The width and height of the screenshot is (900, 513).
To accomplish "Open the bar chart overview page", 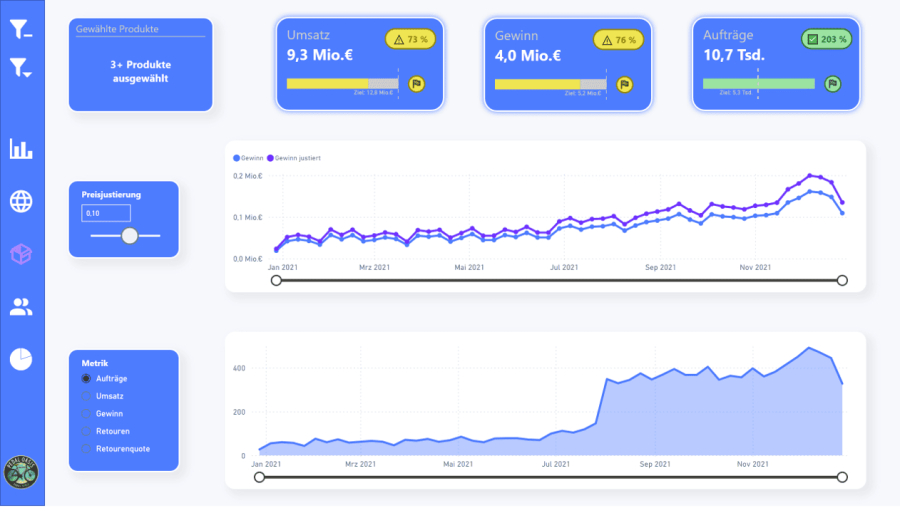I will (x=21, y=149).
